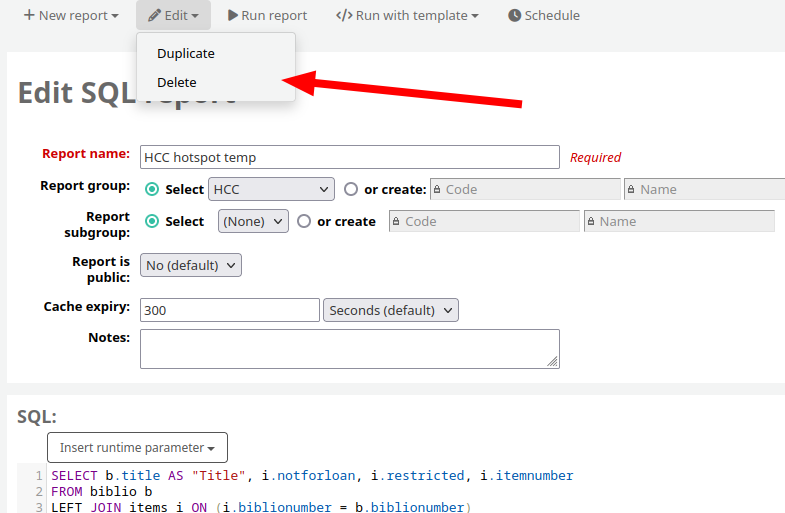Click inside the Notes text area
This screenshot has width=785, height=513.
pyautogui.click(x=349, y=348)
